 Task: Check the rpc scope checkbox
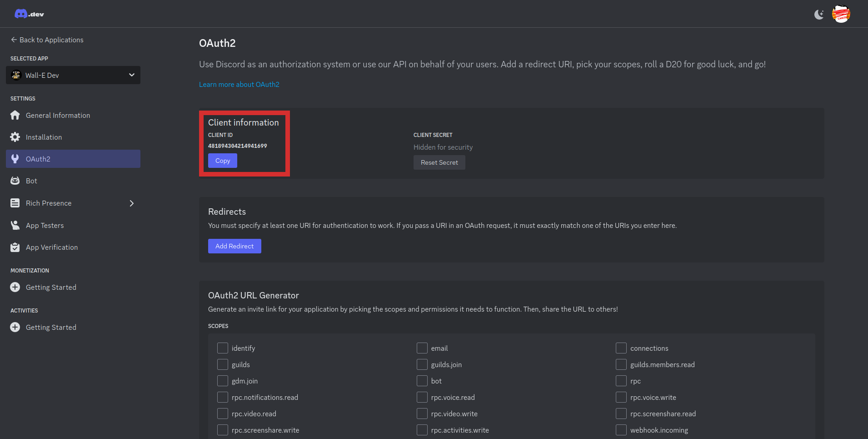point(621,381)
